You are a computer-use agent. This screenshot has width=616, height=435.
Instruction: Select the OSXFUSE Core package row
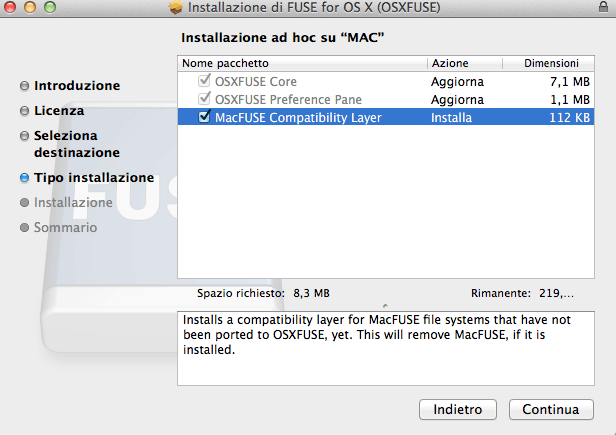point(386,81)
